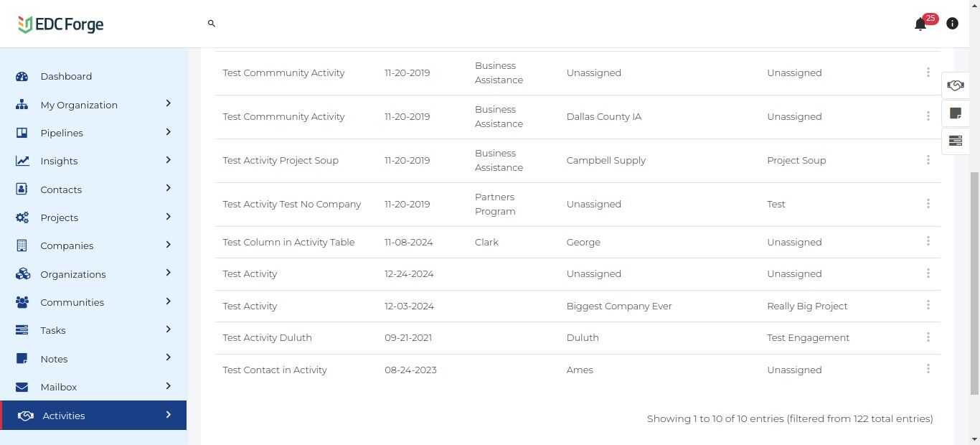The image size is (980, 445).
Task: Click the sticky note quick-add icon
Action: pyautogui.click(x=955, y=113)
